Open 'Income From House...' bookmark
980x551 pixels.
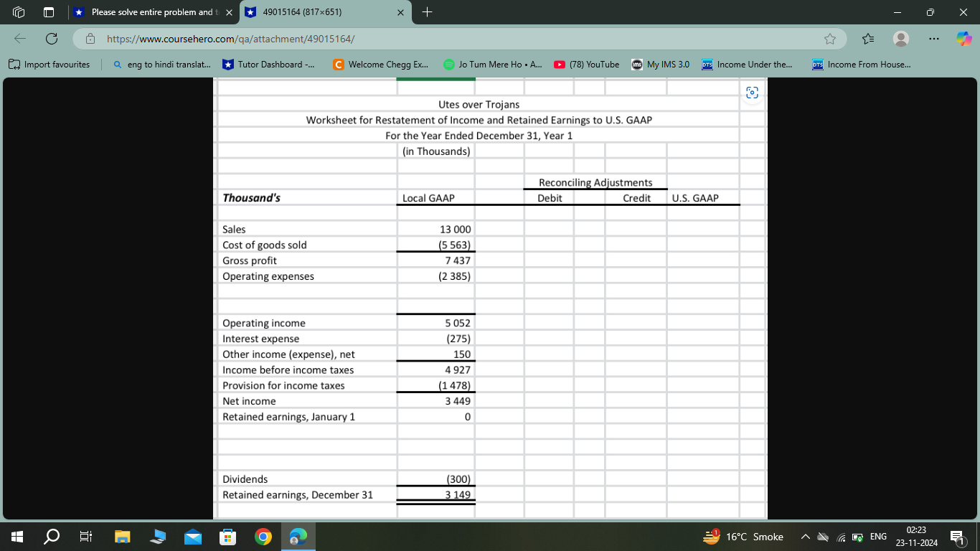tap(862, 65)
